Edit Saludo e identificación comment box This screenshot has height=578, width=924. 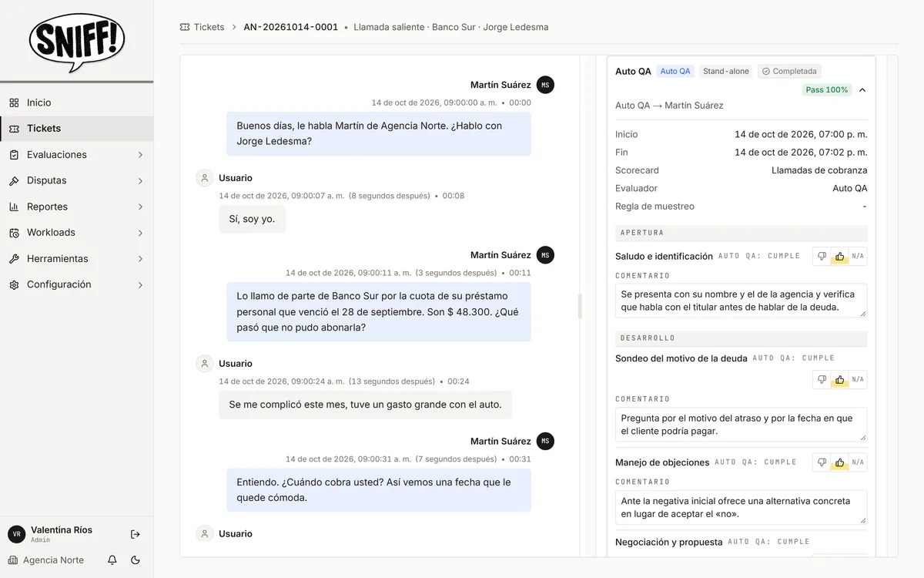[741, 301]
